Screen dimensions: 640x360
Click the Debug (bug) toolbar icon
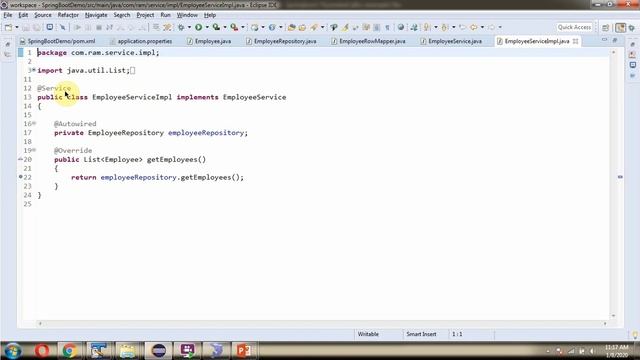pos(181,27)
